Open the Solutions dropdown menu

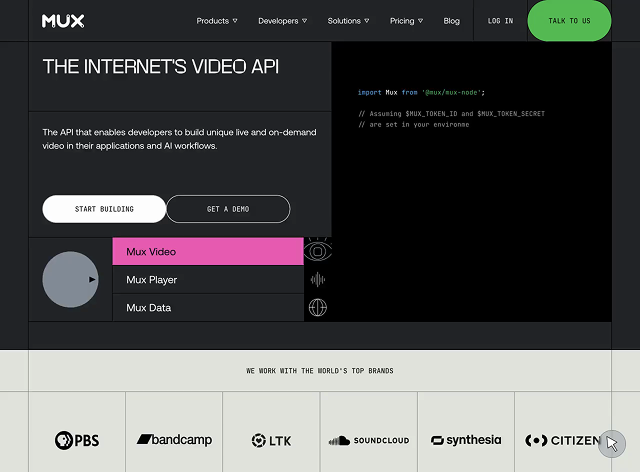pyautogui.click(x=349, y=21)
